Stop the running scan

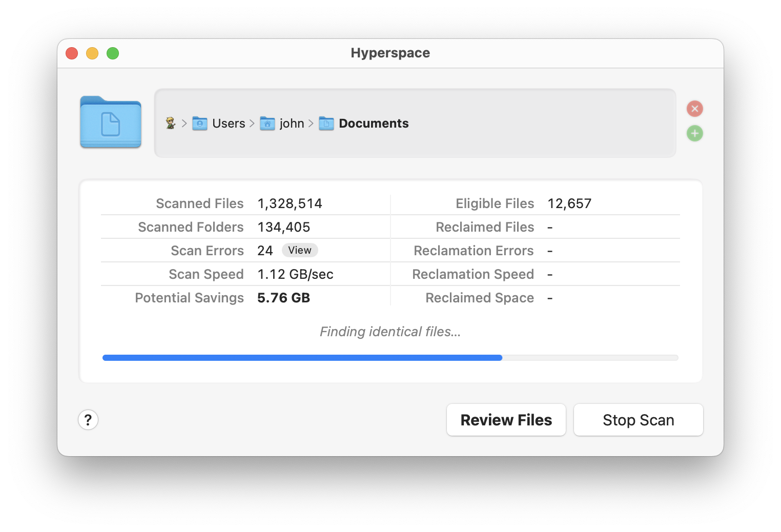(639, 420)
